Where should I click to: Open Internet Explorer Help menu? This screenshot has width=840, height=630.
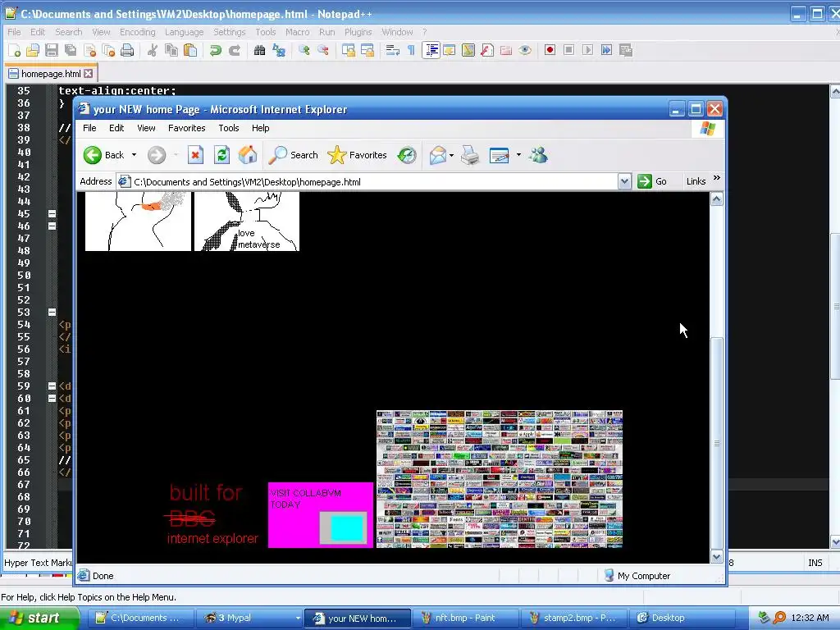260,128
